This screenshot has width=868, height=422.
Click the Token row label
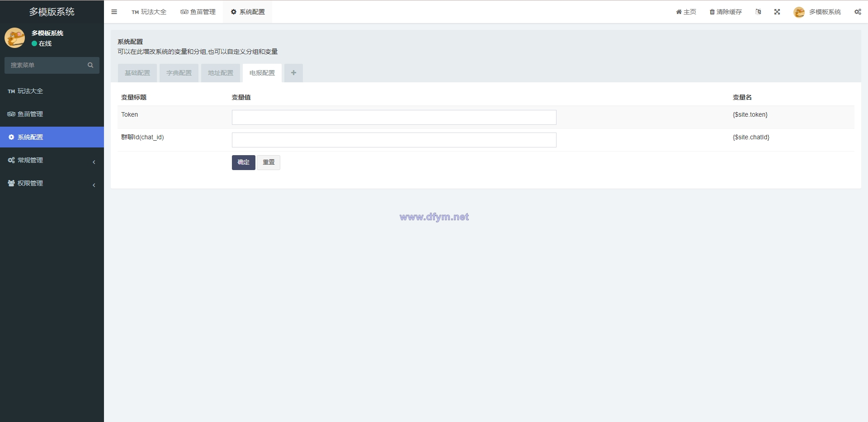130,114
